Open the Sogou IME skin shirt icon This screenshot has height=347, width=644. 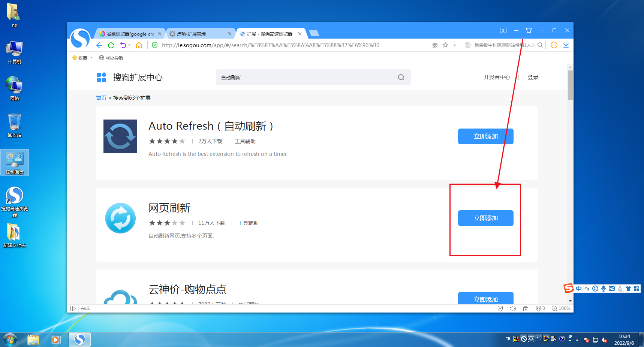coord(628,289)
